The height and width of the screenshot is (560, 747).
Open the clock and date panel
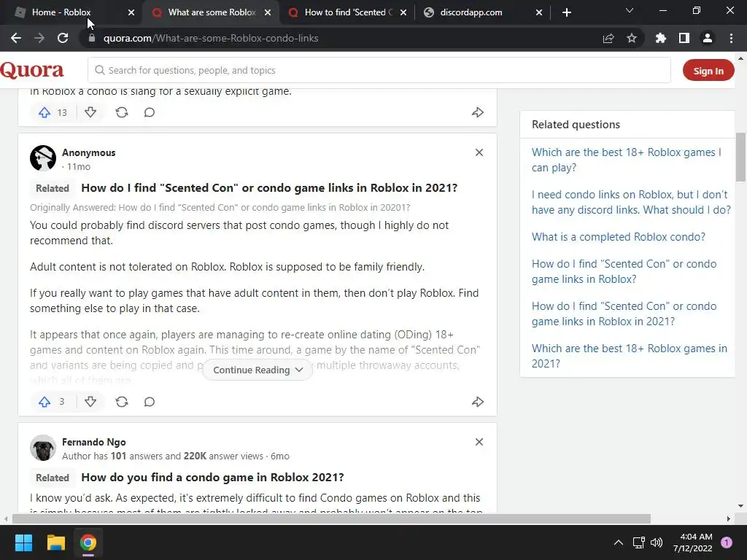coord(693,542)
